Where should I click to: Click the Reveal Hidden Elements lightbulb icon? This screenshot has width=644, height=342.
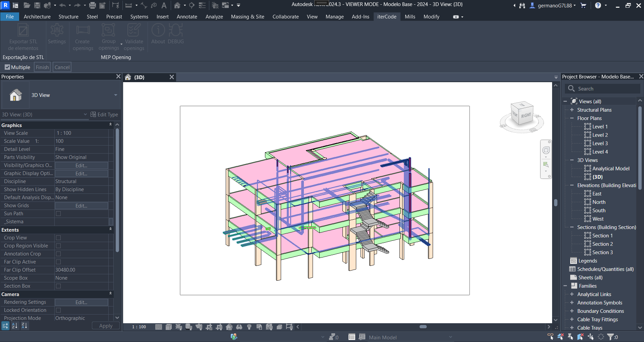pos(249,327)
